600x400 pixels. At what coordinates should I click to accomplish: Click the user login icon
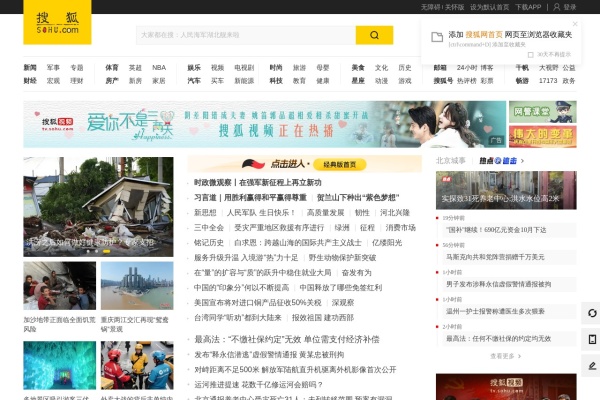(556, 7)
